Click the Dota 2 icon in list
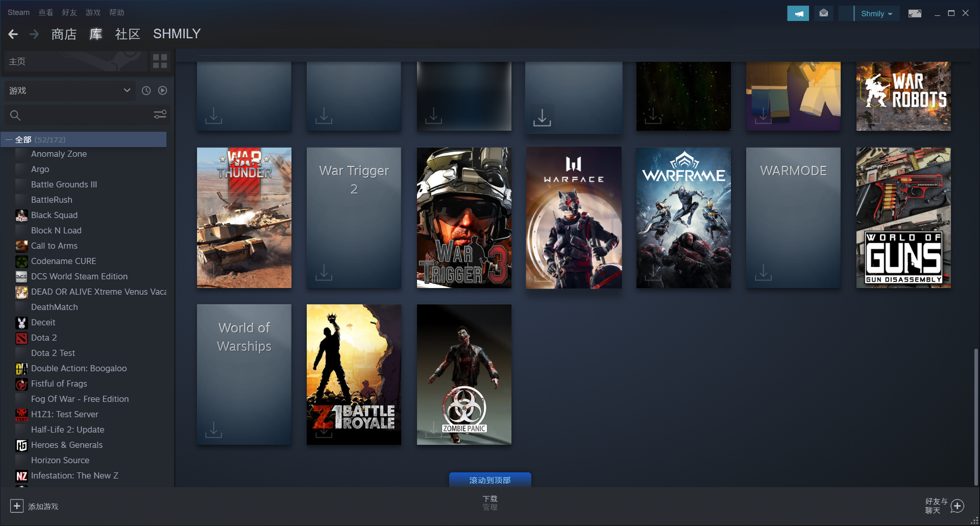The height and width of the screenshot is (526, 980). tap(21, 338)
